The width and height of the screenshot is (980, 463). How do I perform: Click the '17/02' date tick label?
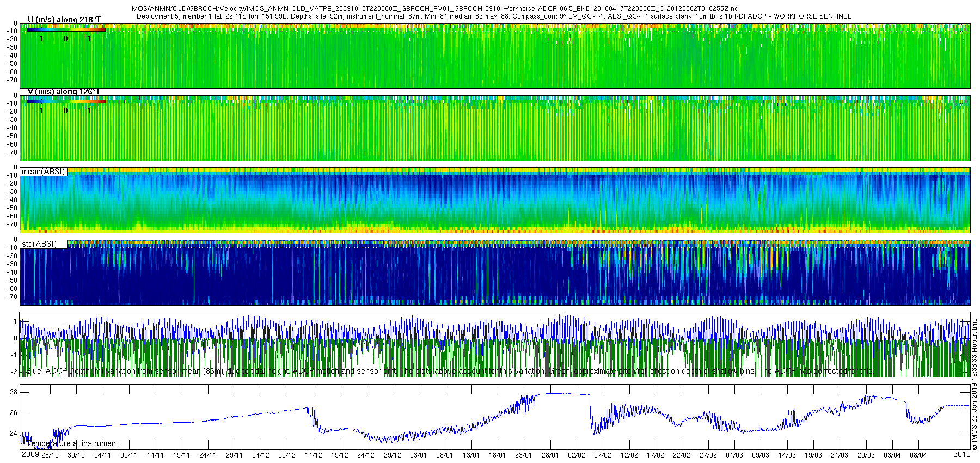click(x=656, y=455)
